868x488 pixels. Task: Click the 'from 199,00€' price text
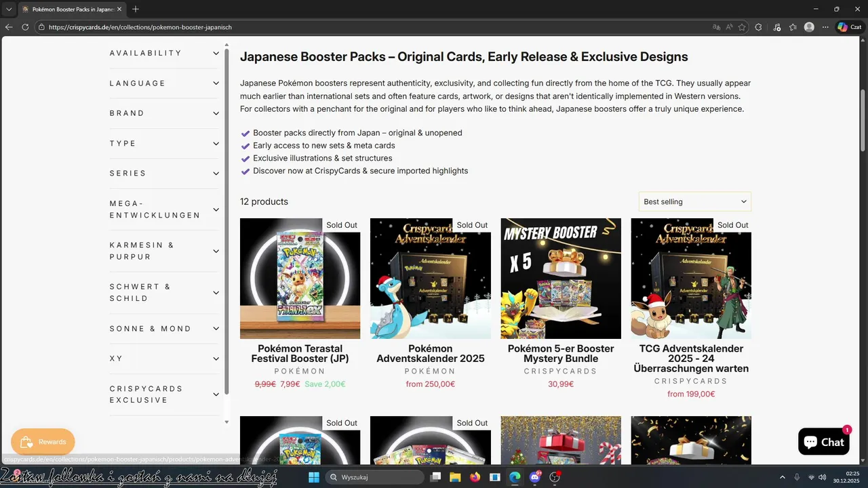[x=691, y=394]
